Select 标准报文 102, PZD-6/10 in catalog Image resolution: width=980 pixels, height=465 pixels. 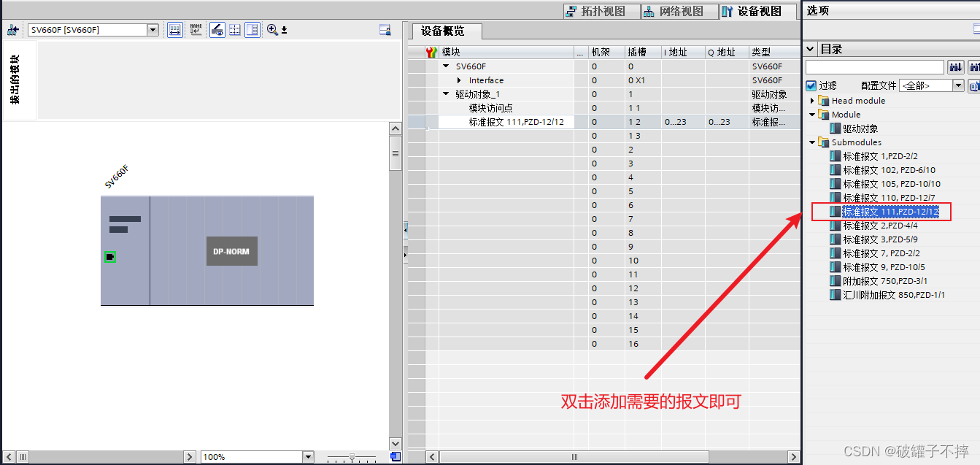click(889, 170)
